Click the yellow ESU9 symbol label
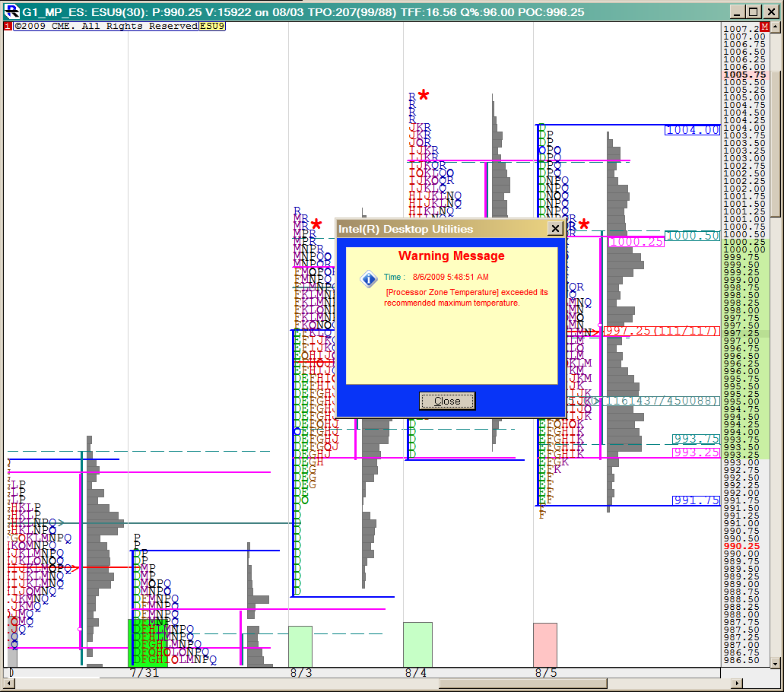The width and height of the screenshot is (784, 692). 212,26
